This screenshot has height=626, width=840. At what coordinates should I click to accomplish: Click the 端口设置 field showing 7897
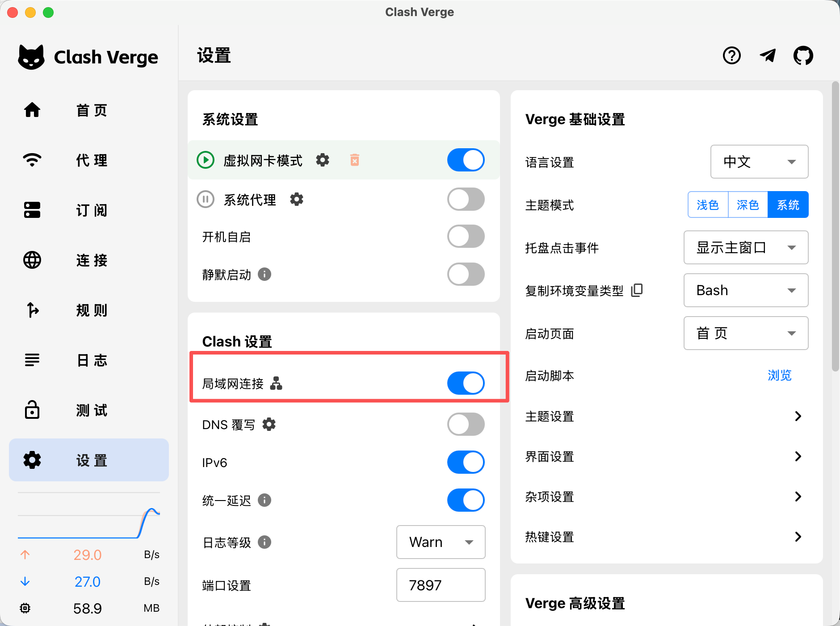point(441,585)
